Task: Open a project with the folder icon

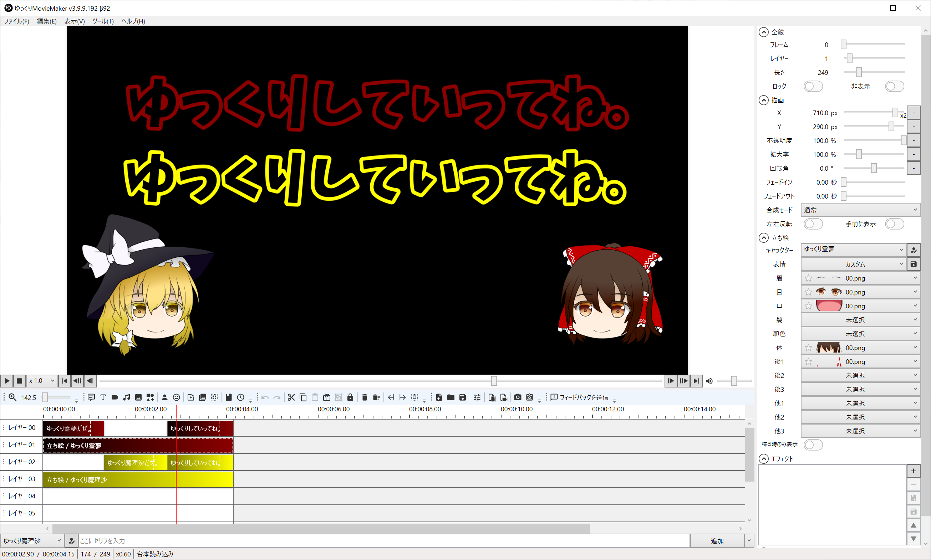Action: pyautogui.click(x=451, y=397)
